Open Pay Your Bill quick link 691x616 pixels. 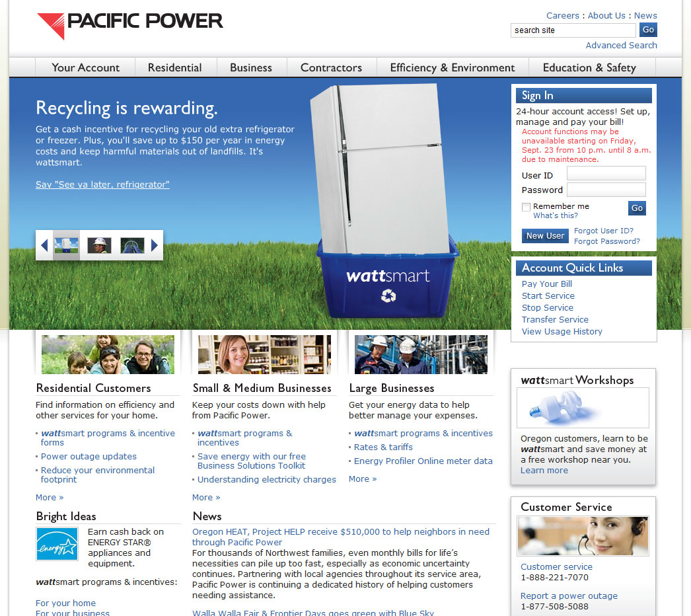pos(547,284)
